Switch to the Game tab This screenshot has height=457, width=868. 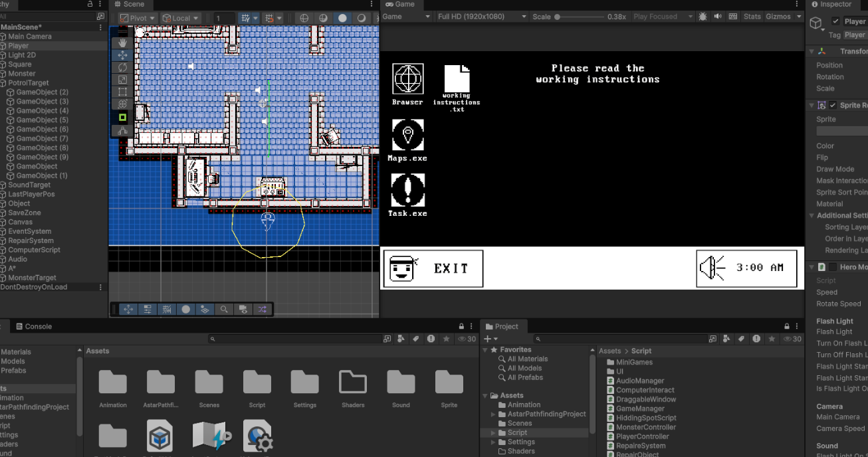tap(399, 4)
